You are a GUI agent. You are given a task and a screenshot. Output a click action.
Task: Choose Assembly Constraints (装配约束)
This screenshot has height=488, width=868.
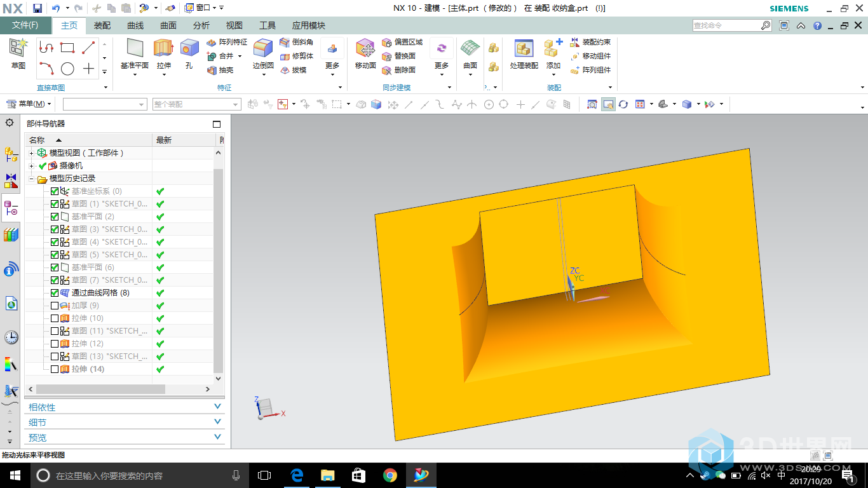[590, 42]
